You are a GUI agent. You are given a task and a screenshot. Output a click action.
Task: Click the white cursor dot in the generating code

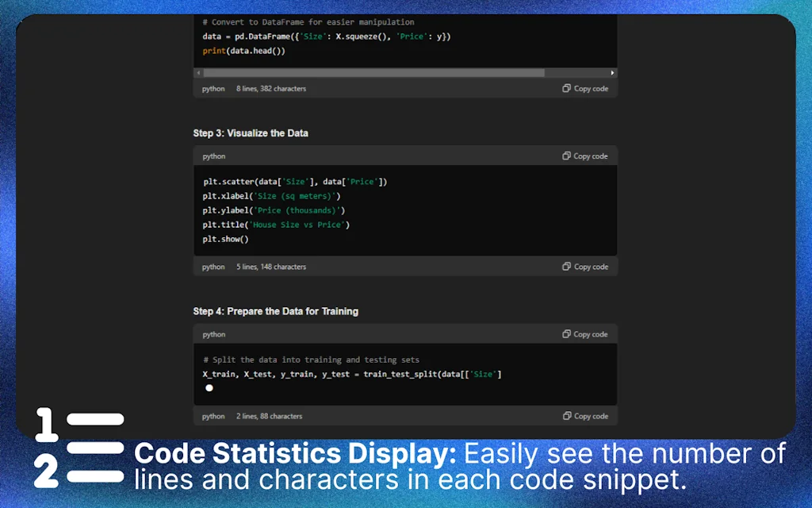[x=209, y=387]
